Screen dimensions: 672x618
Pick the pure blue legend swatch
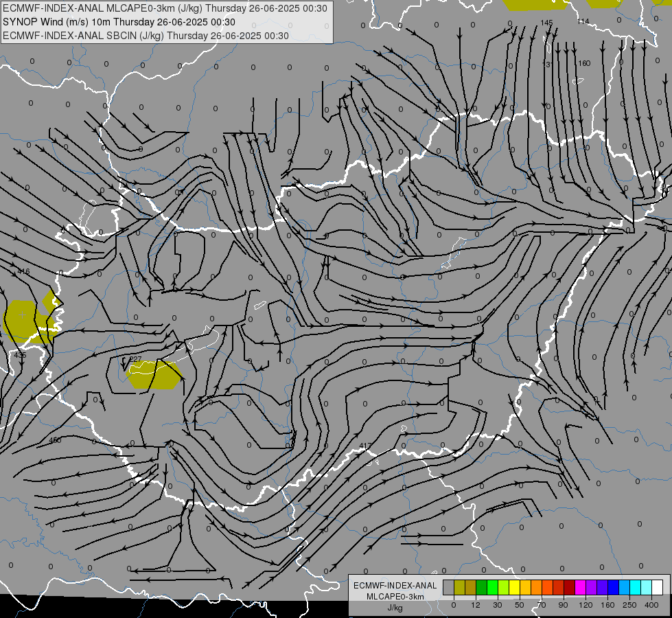(614, 587)
